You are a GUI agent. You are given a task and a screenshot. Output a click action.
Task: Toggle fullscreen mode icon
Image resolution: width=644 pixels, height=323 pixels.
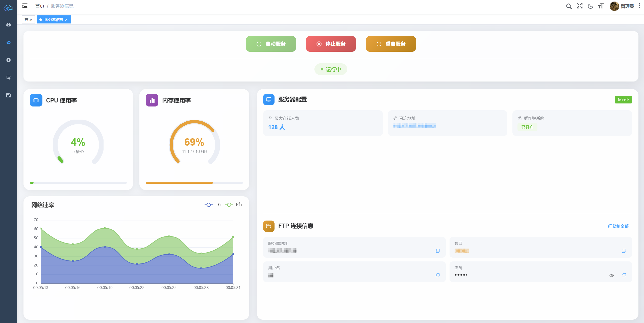click(580, 6)
